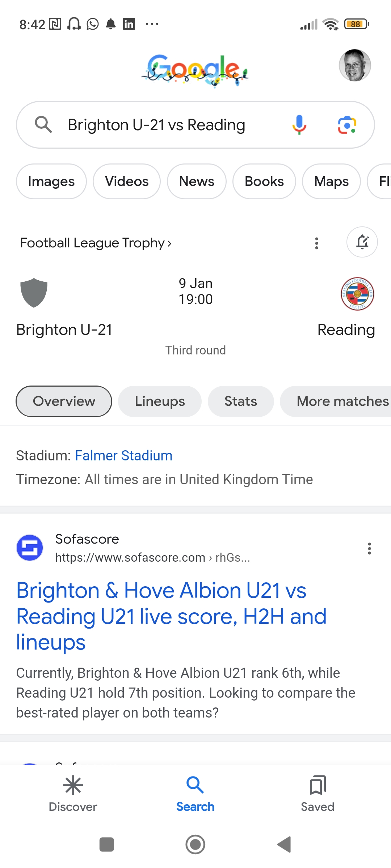Screen dimensions: 391x868
Task: Tap the magnifier icon in search box
Action: click(x=43, y=125)
